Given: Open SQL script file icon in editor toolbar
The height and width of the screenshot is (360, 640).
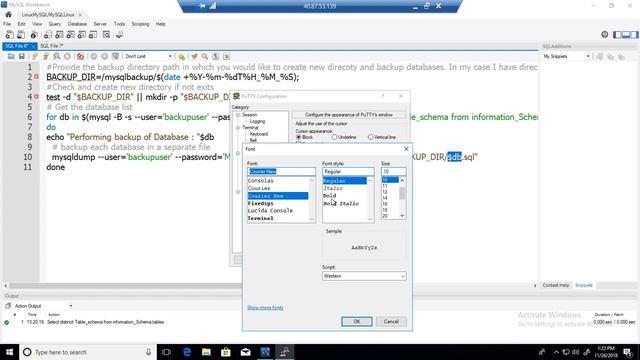Looking at the screenshot, I should tap(11, 56).
